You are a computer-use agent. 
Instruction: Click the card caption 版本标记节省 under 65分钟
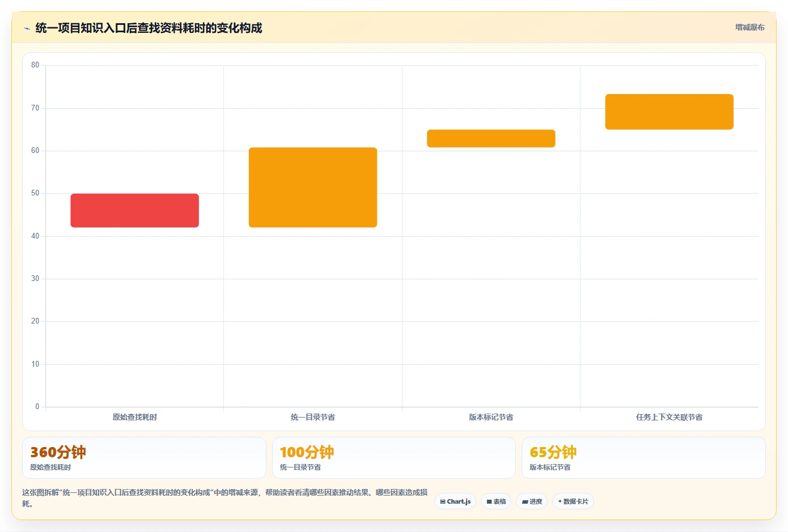tap(550, 467)
